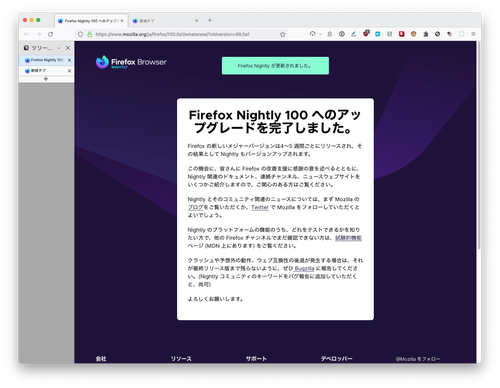Viewport: 500px width, 388px height.
Task: Open the red square extension icon
Action: click(x=402, y=34)
